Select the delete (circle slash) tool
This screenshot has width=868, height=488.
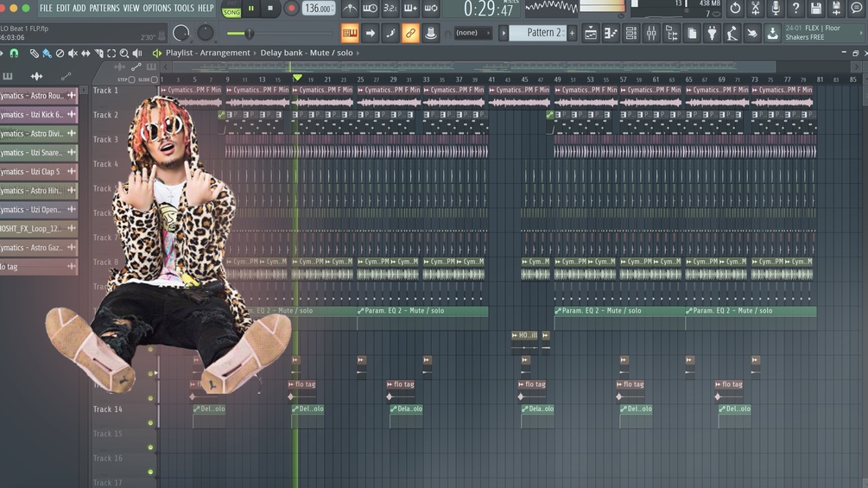pos(60,53)
